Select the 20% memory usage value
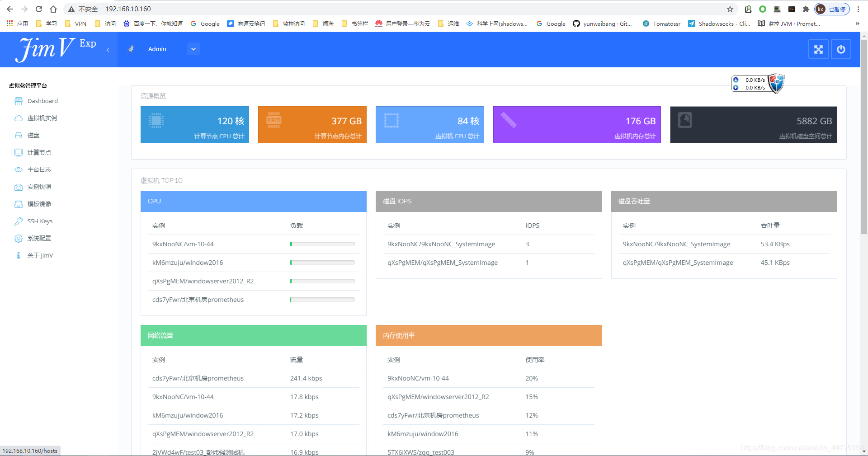The height and width of the screenshot is (456, 868). click(532, 378)
